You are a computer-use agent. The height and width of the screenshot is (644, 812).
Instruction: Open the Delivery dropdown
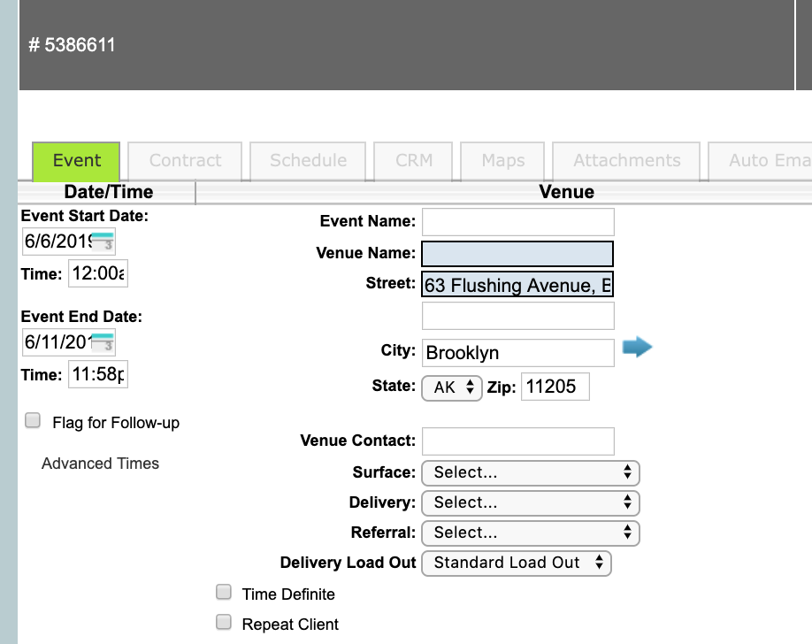(x=530, y=502)
